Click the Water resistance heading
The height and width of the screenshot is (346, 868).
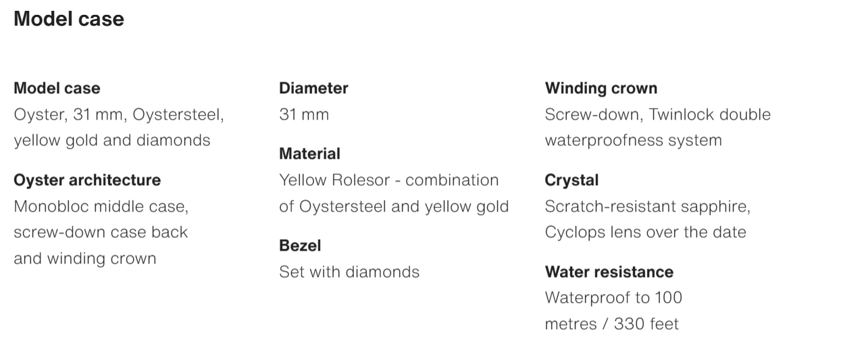[609, 272]
